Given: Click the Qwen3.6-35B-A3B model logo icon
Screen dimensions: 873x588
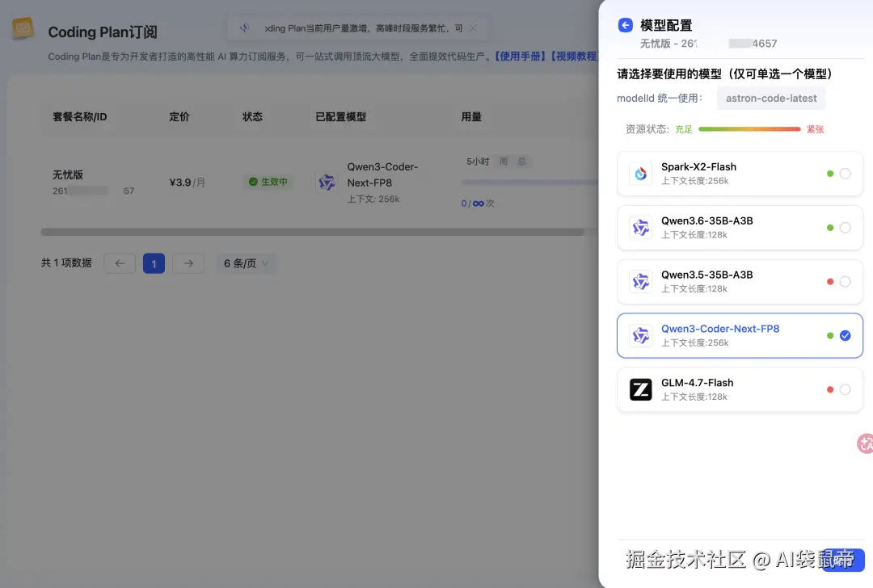Looking at the screenshot, I should point(640,228).
